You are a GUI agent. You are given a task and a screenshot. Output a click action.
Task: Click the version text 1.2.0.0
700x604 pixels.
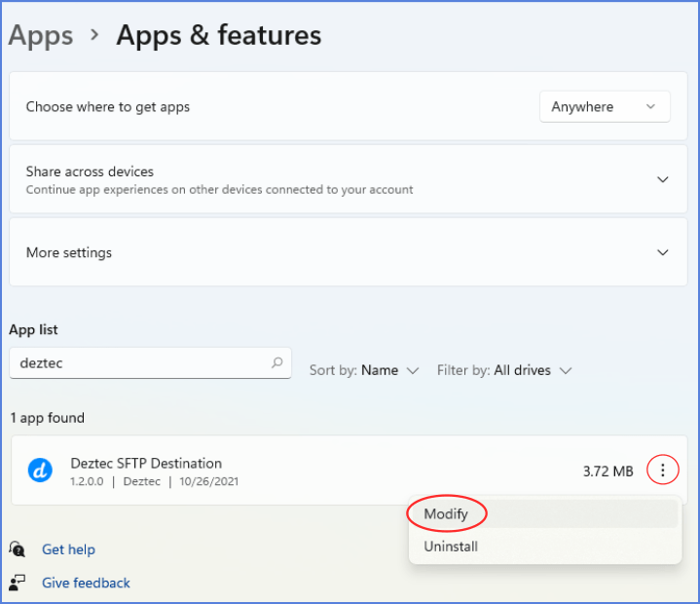[x=87, y=481]
